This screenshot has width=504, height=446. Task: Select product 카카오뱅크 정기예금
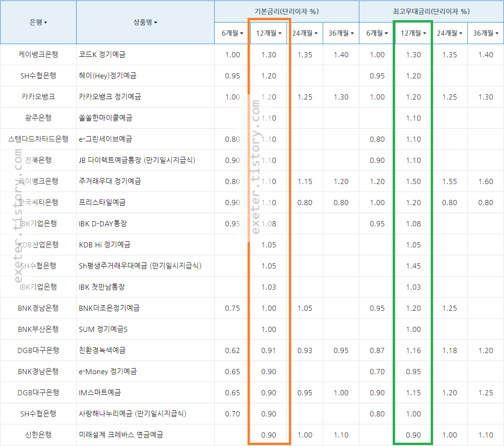(x=110, y=97)
